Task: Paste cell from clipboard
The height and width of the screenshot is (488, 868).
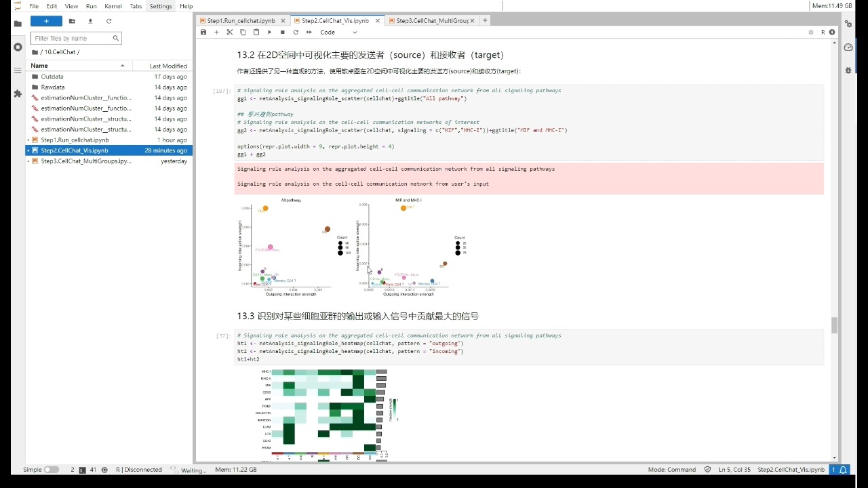Action: [256, 32]
